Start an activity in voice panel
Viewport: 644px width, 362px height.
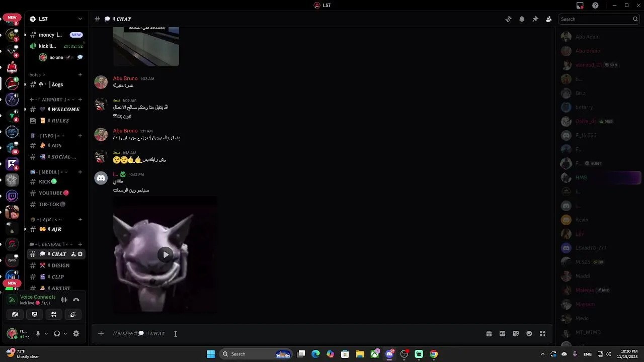coord(54,314)
